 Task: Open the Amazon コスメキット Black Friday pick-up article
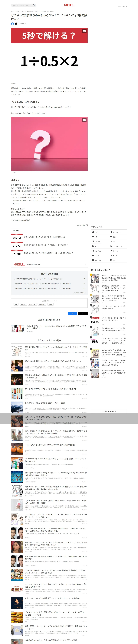point(49,329)
